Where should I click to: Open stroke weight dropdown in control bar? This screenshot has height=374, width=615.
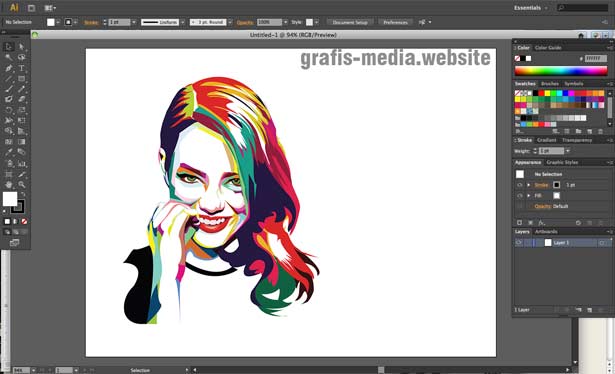click(x=134, y=22)
